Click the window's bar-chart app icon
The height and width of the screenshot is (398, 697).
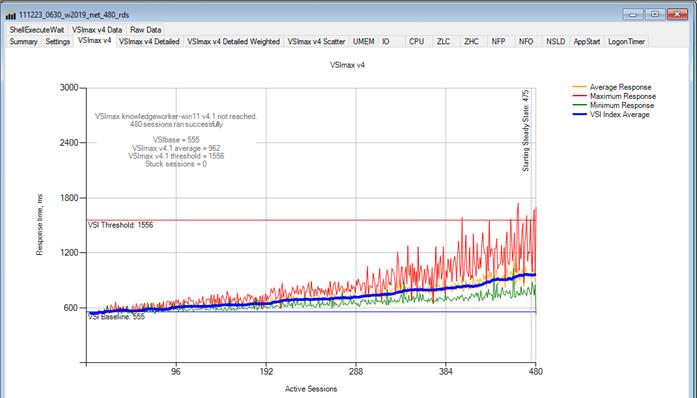pos(10,15)
